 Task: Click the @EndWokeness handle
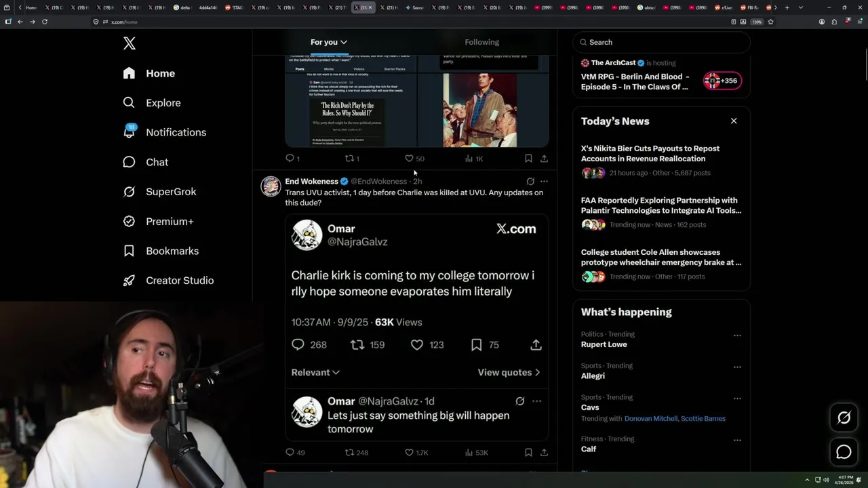(378, 182)
